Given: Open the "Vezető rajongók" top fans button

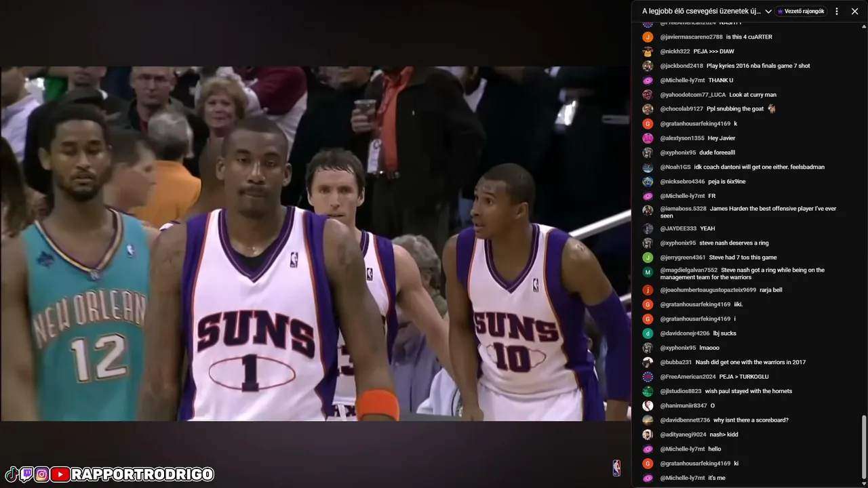Looking at the screenshot, I should click(x=801, y=12).
